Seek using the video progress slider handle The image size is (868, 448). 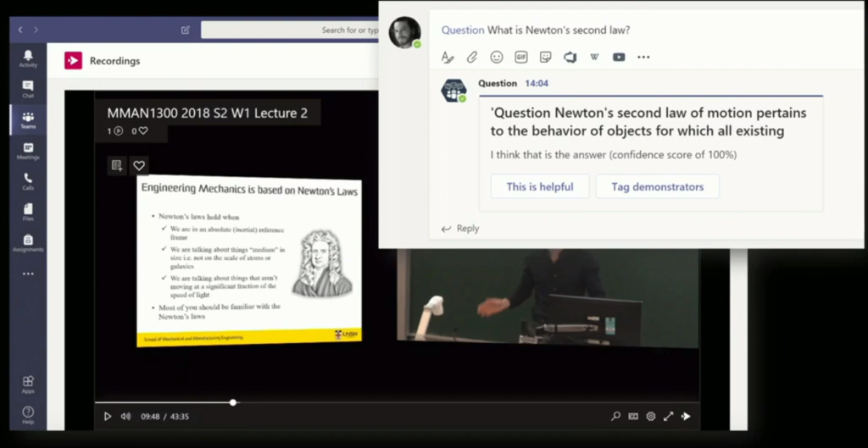(x=233, y=402)
